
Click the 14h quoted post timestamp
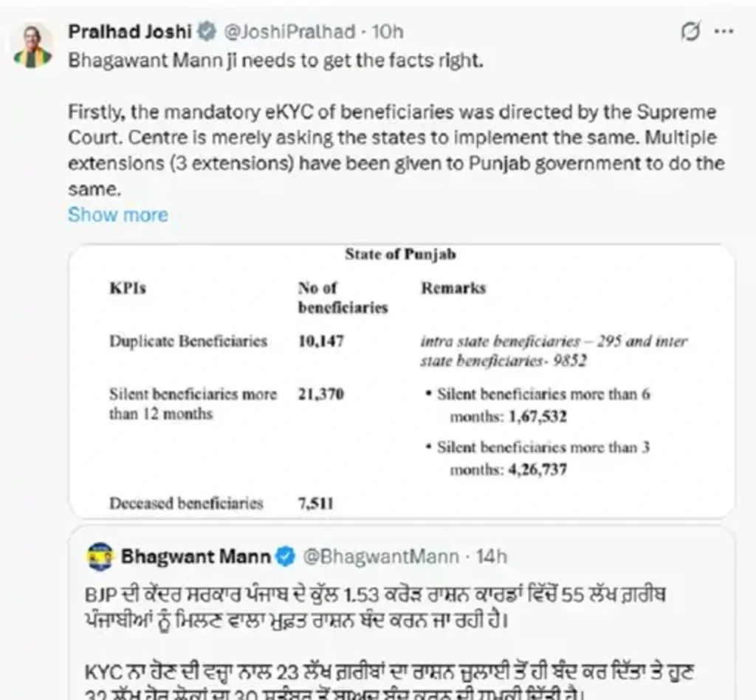[x=492, y=557]
